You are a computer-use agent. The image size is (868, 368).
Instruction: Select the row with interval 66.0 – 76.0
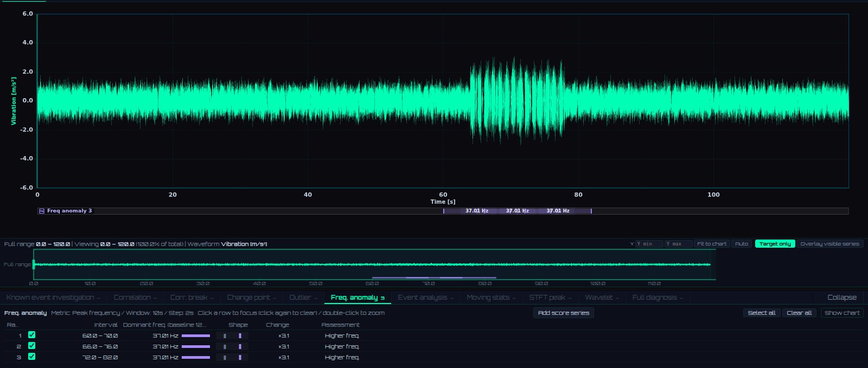tap(434, 346)
